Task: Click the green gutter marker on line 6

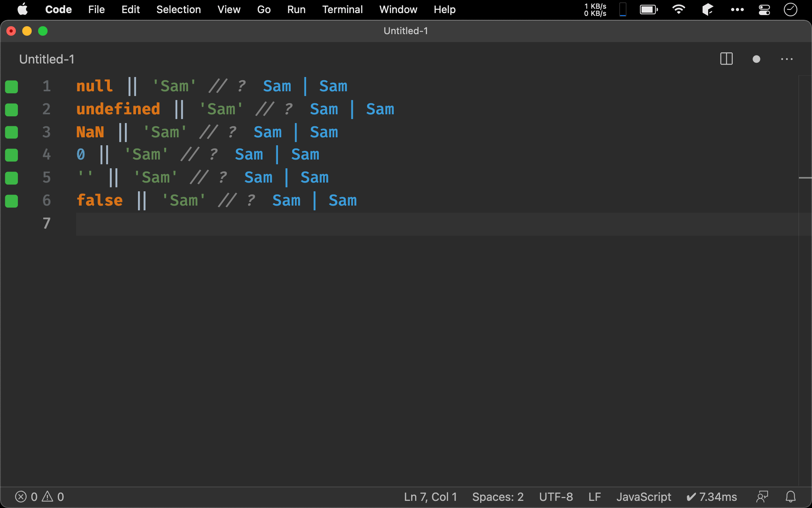Action: (x=11, y=201)
